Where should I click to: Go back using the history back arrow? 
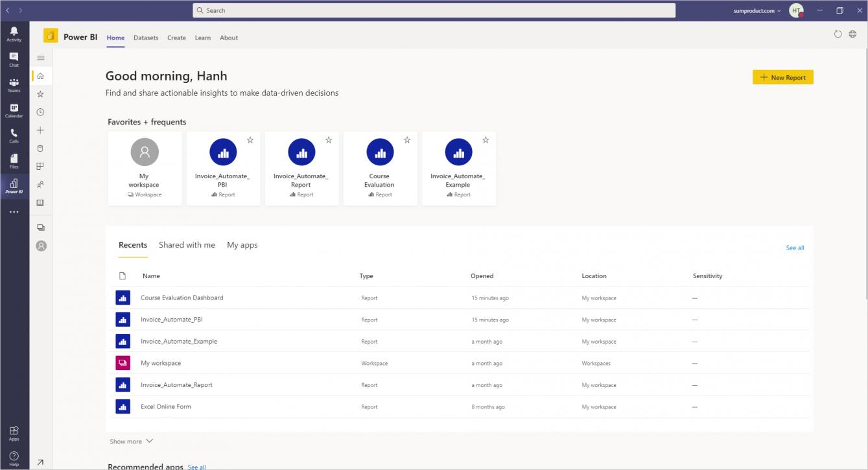pos(8,10)
